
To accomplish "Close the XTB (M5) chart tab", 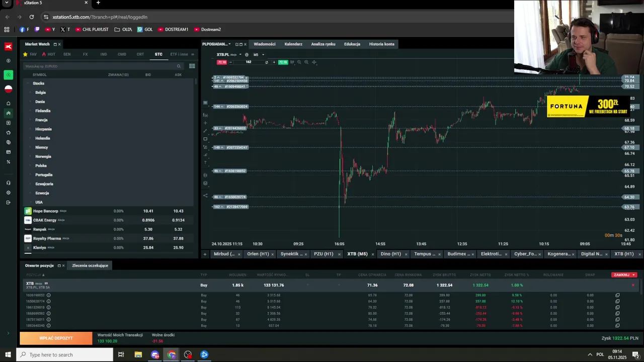I will (373, 254).
